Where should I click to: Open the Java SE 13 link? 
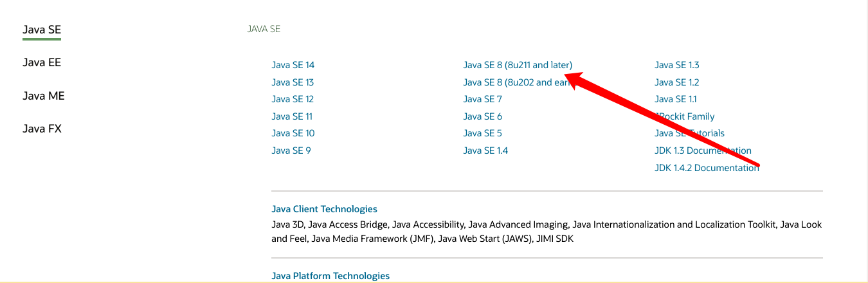click(x=293, y=82)
